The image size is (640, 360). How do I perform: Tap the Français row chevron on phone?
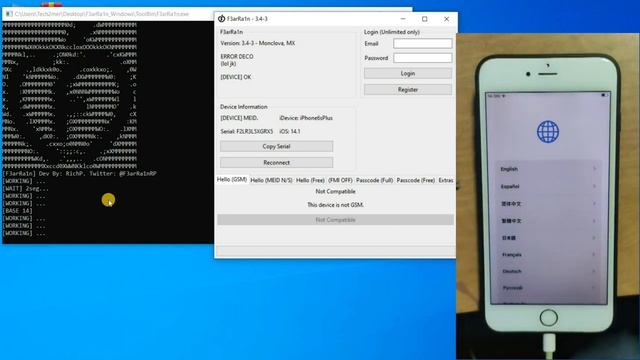595,254
